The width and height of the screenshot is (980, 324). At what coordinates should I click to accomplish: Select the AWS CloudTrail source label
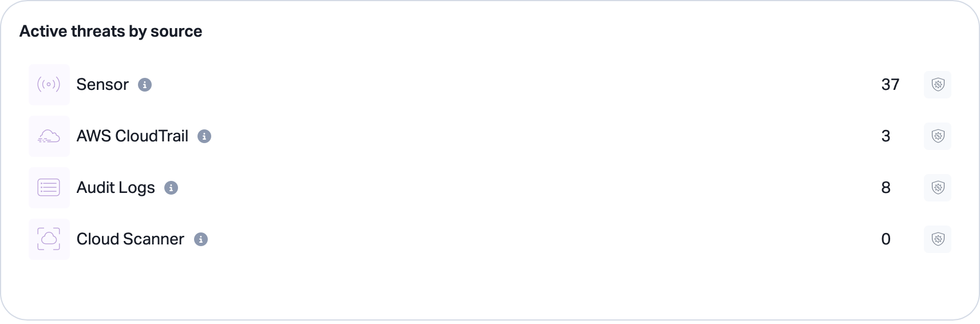pos(132,136)
